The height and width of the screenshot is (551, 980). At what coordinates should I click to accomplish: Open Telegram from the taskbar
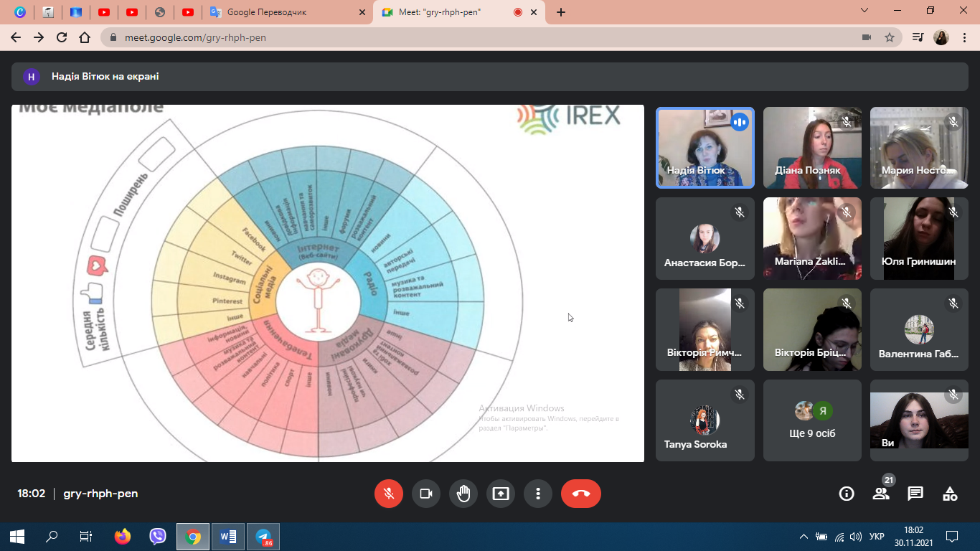coord(263,537)
